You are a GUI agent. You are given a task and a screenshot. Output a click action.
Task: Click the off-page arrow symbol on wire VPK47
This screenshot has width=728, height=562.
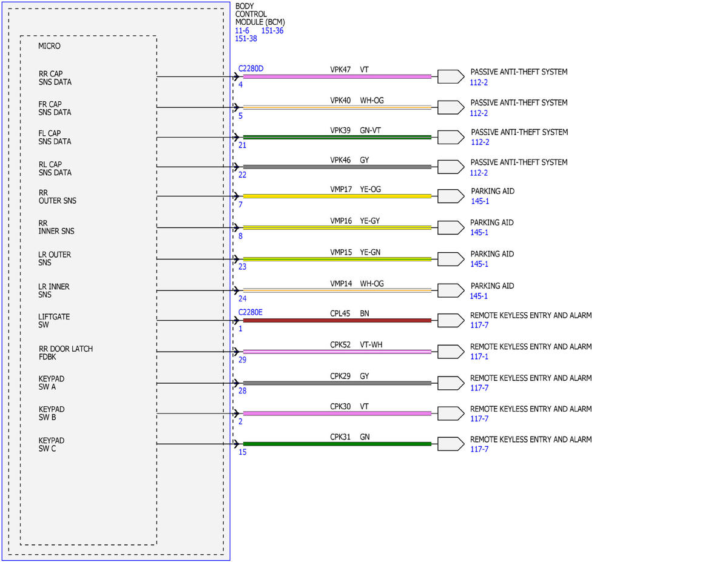pyautogui.click(x=451, y=76)
